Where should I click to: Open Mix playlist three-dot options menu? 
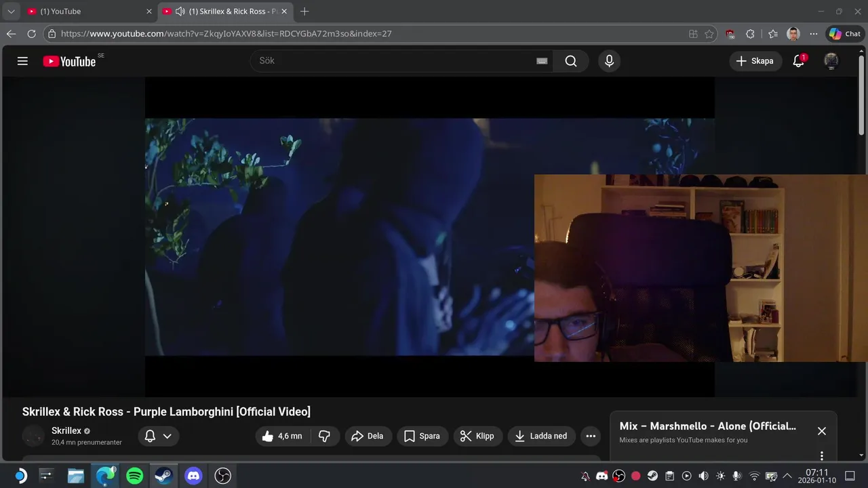[822, 455]
